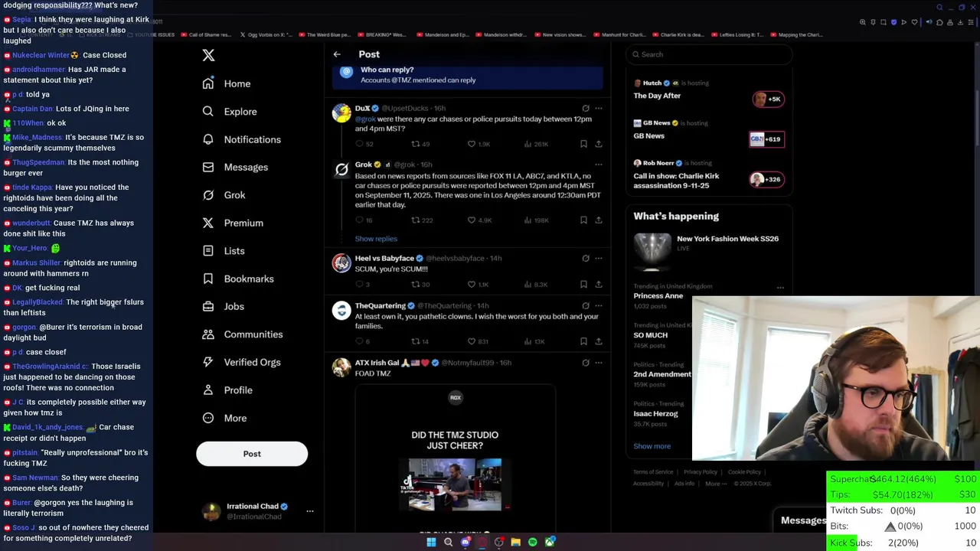Open the Call of Shame browser bookmark
Viewport: 980px width, 551px height.
coord(205,34)
